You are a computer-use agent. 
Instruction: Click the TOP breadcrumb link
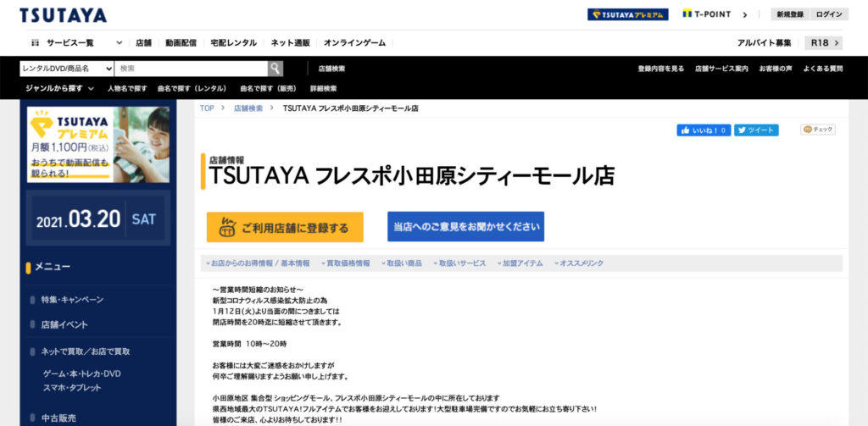pos(207,108)
